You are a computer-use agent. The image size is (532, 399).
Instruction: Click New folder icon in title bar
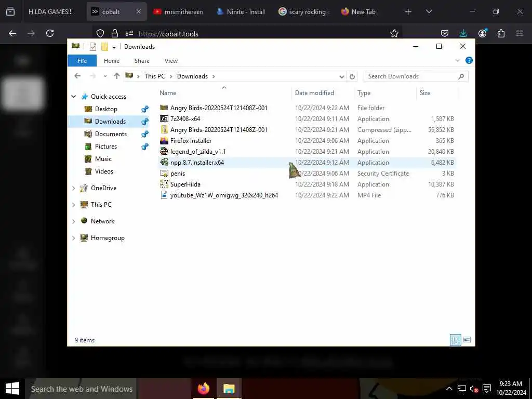pos(104,47)
